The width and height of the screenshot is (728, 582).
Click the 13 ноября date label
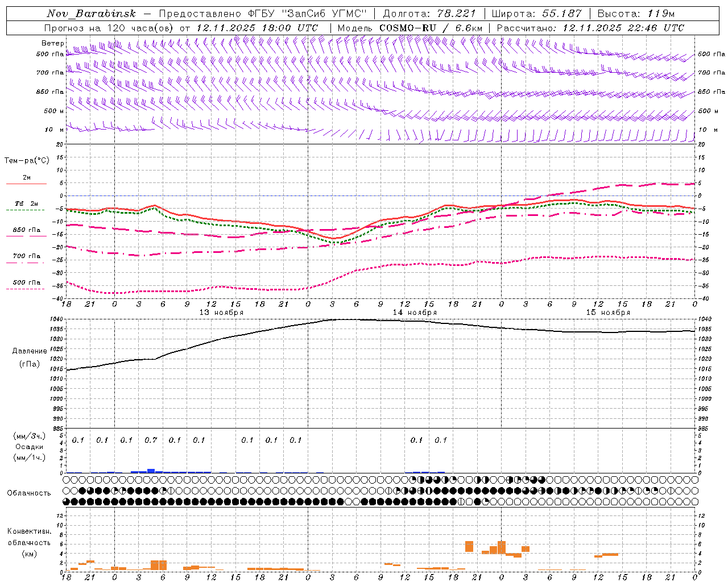point(221,313)
